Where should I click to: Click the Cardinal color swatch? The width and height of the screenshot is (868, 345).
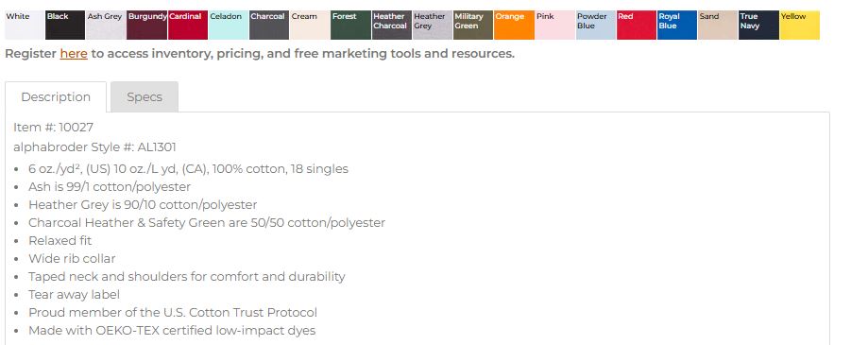(188, 25)
